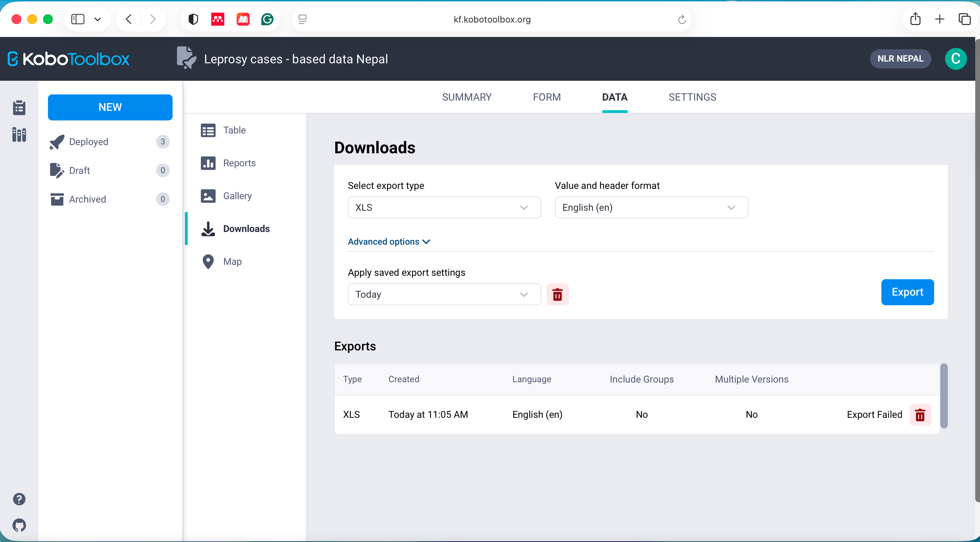Click the user avatar C icon
Screen dimensions: 980x542
click(x=955, y=59)
